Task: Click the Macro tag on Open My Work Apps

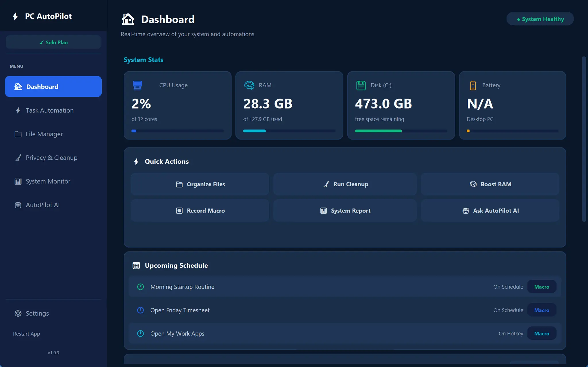Action: pyautogui.click(x=541, y=333)
